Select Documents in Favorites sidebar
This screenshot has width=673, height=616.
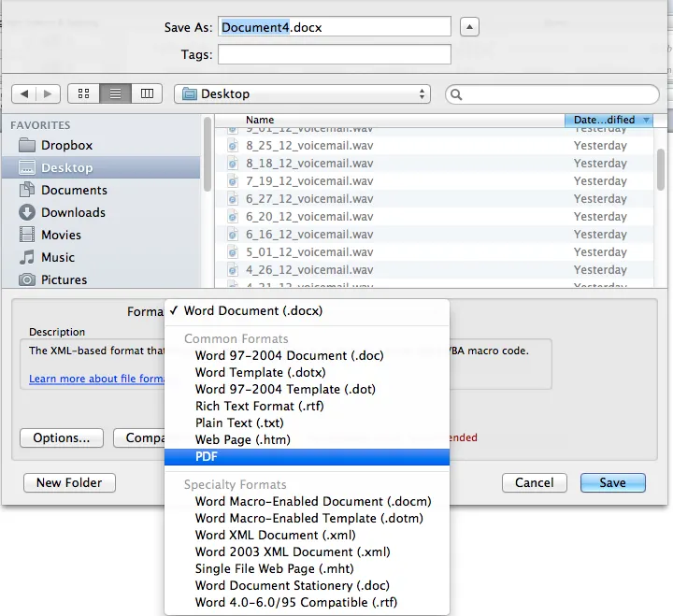[101, 190]
